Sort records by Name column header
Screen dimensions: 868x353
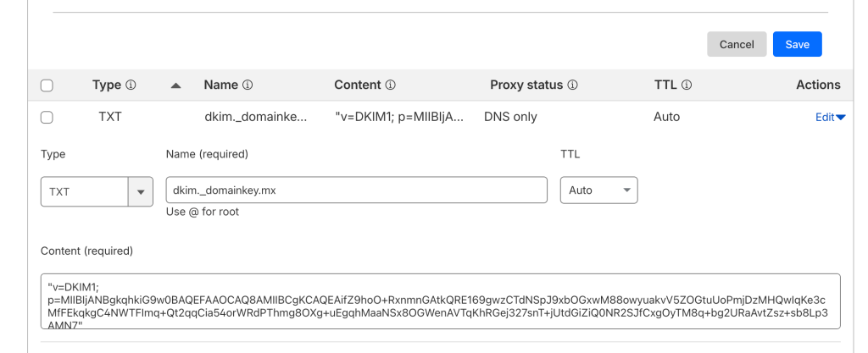coord(220,85)
